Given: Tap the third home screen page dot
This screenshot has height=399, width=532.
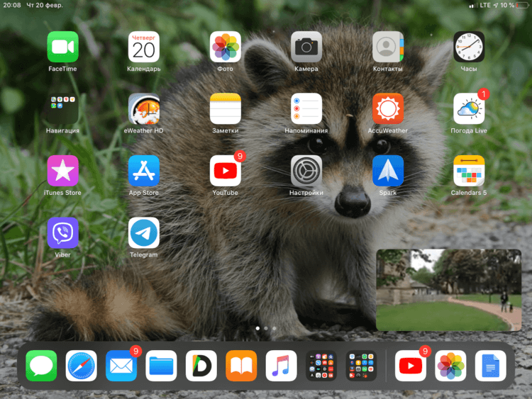Looking at the screenshot, I should (x=274, y=328).
